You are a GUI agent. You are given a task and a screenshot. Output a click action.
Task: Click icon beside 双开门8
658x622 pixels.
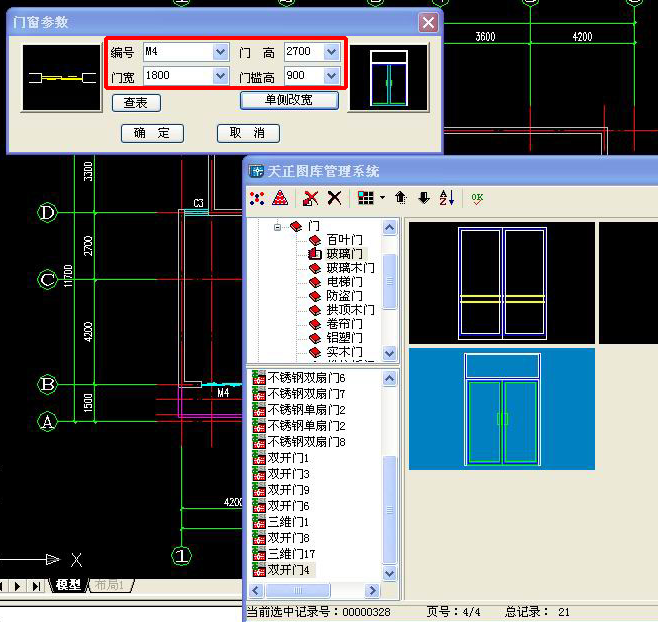coord(258,538)
